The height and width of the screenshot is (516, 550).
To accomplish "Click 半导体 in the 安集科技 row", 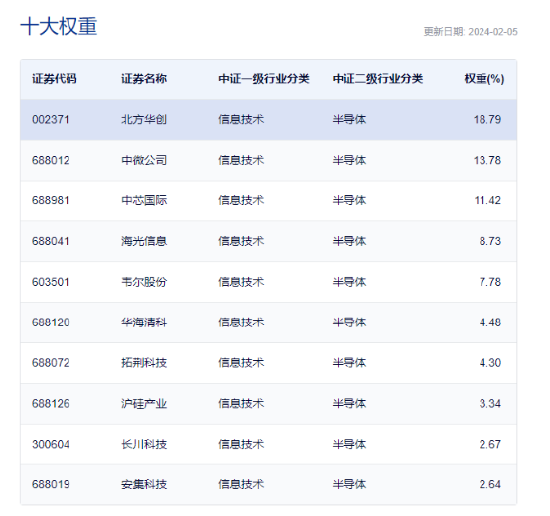I will (349, 484).
